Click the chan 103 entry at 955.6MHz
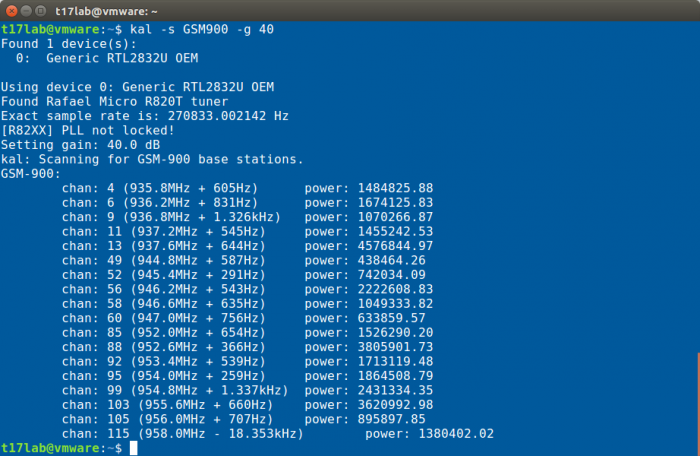The width and height of the screenshot is (700, 456). click(247, 405)
